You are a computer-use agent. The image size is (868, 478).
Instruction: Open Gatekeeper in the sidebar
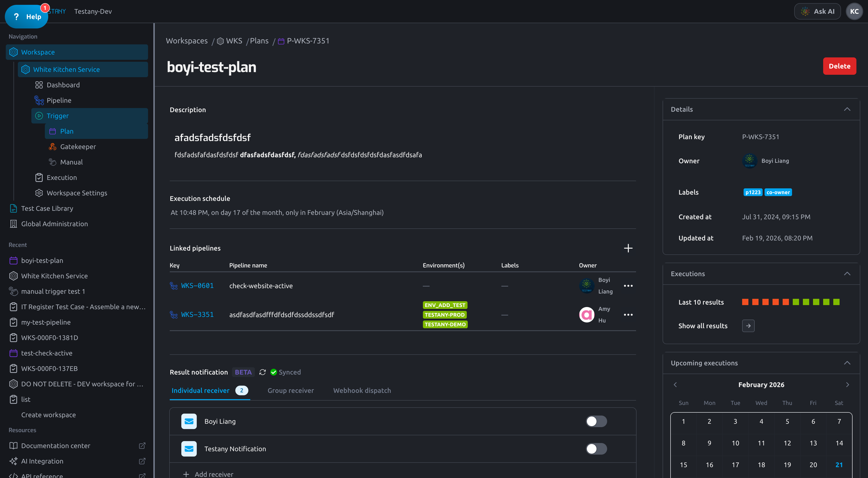click(78, 147)
